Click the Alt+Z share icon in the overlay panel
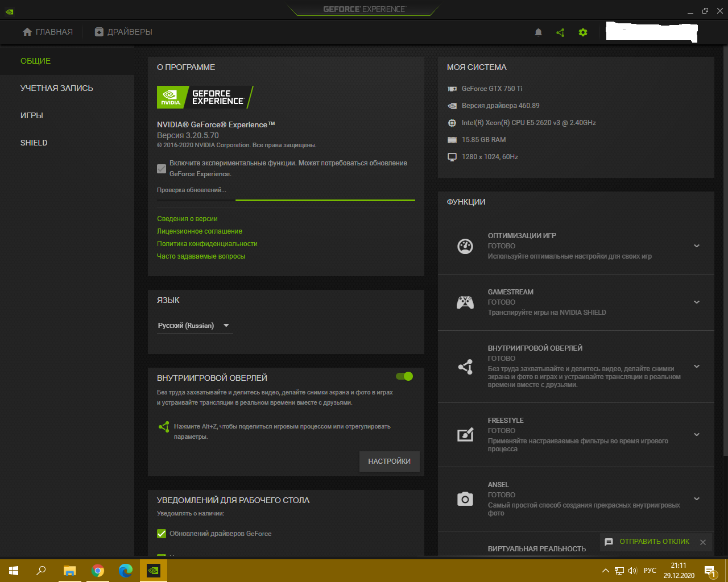This screenshot has height=582, width=728. pos(164,427)
